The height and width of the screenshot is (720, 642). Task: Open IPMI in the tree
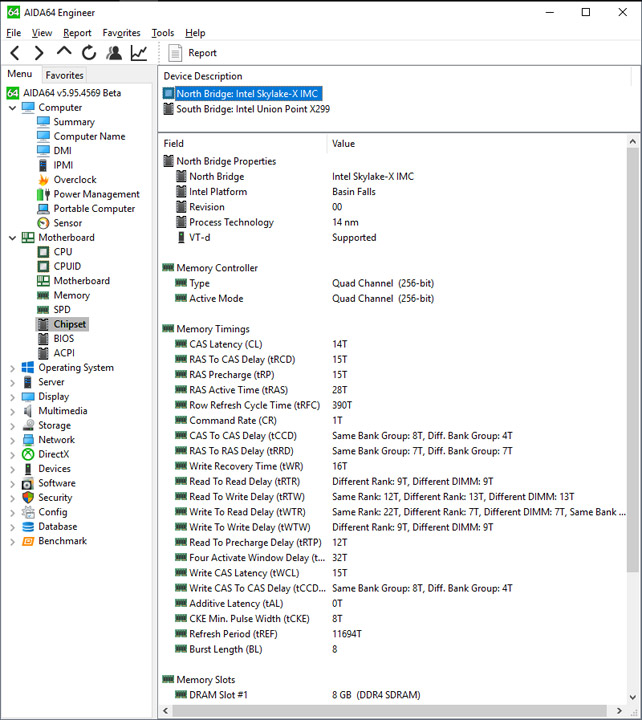pyautogui.click(x=63, y=165)
